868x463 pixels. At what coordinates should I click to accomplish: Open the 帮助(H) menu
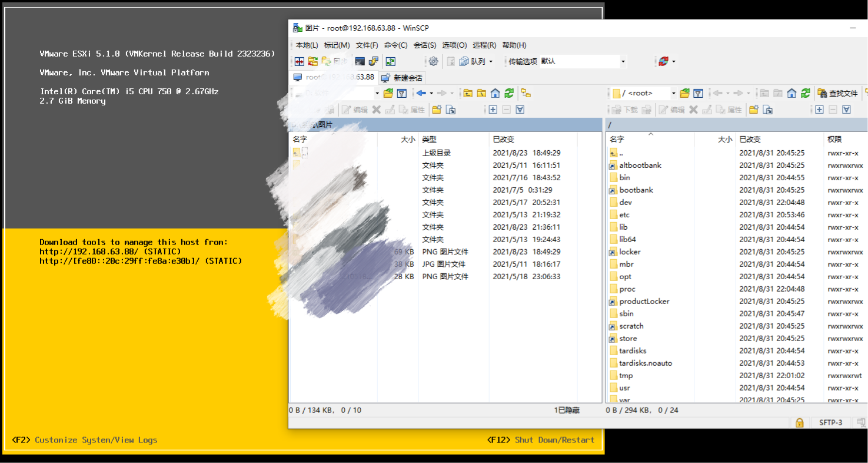tap(514, 45)
